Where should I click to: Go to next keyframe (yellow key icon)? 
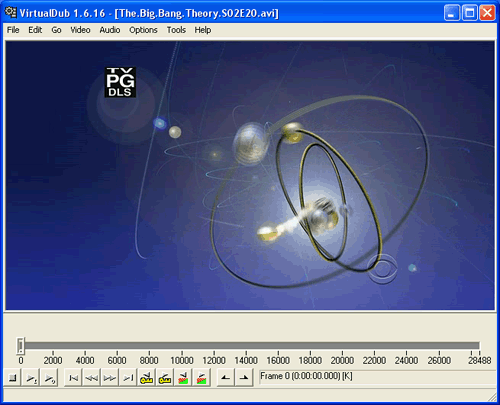[x=165, y=378]
